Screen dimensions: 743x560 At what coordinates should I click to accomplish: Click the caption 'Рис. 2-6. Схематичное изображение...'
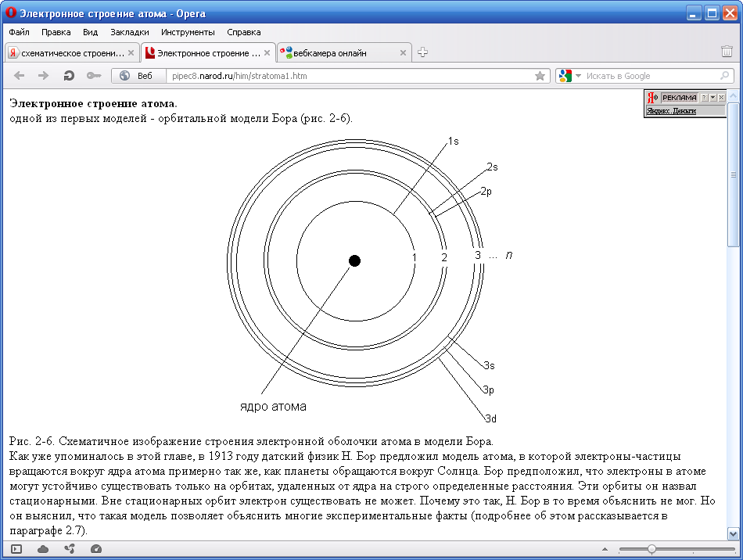tap(251, 442)
